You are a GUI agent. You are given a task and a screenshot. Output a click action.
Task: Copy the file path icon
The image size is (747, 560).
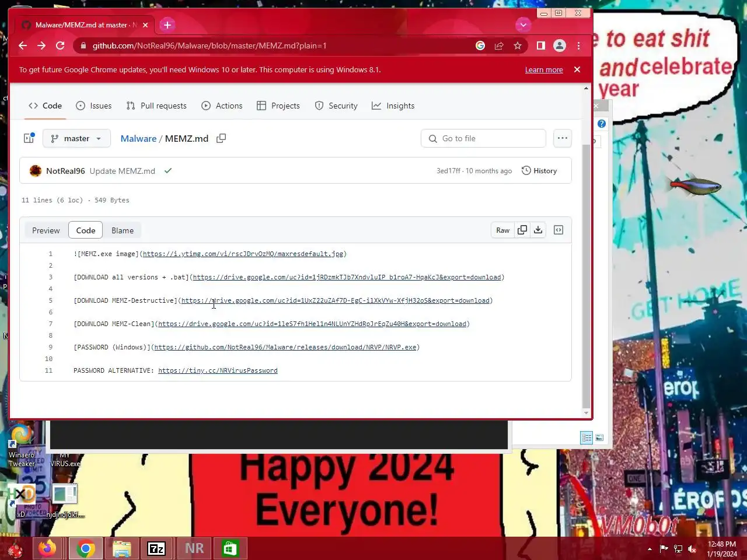[221, 138]
